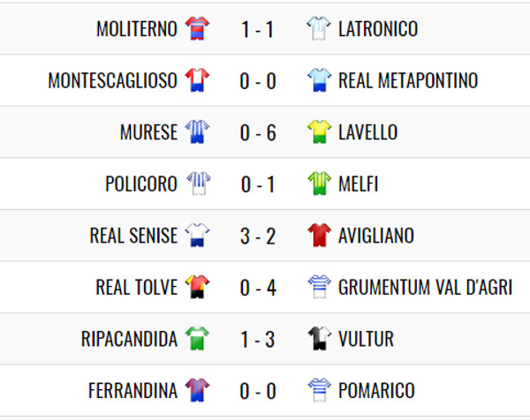Open the Real Senise team link
Viewport: 530px width, 420px height.
click(x=133, y=236)
